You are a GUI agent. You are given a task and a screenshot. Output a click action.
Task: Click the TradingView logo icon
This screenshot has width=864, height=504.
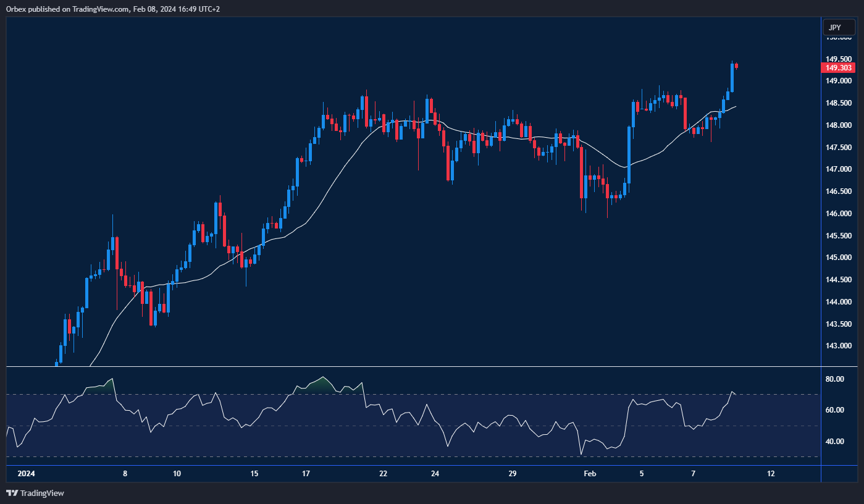12,493
